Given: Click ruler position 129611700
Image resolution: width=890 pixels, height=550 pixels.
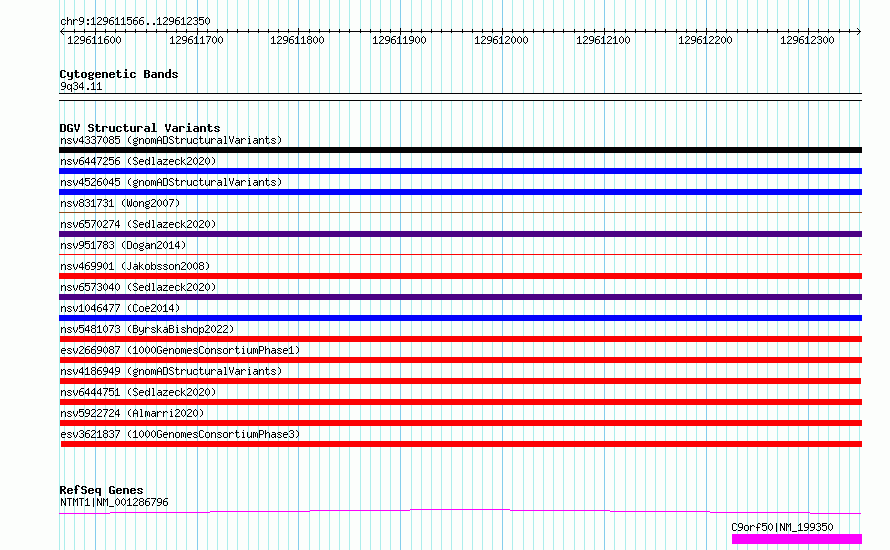Looking at the screenshot, I should point(196,40).
